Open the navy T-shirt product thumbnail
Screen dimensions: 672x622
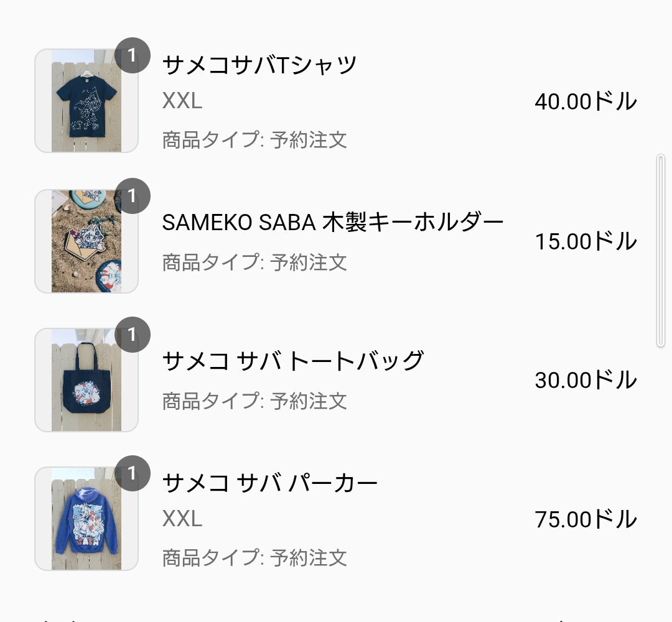[x=86, y=101]
